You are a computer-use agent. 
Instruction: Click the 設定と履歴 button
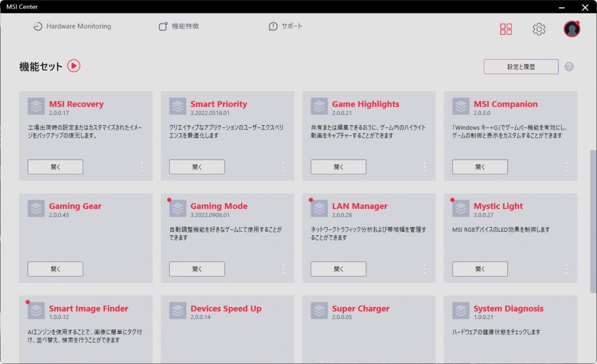pyautogui.click(x=521, y=67)
